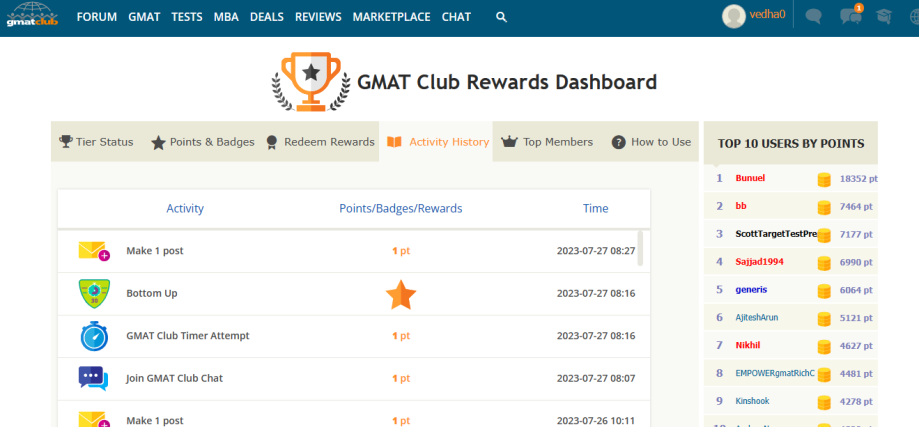Viewport: 919px width, 427px height.
Task: Open EMPOWERgmatRichC profile link
Action: pyautogui.click(x=775, y=373)
